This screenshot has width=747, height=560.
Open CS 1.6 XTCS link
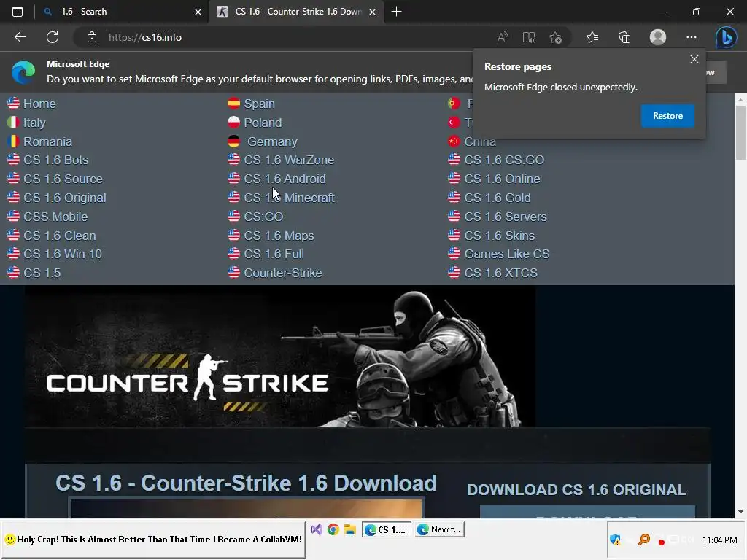click(x=500, y=273)
